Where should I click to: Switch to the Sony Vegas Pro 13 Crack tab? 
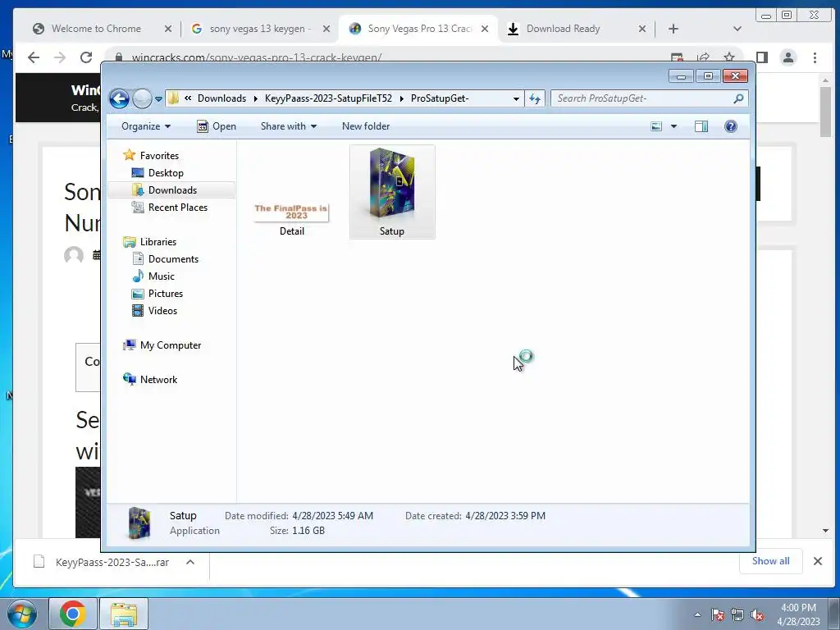419,29
